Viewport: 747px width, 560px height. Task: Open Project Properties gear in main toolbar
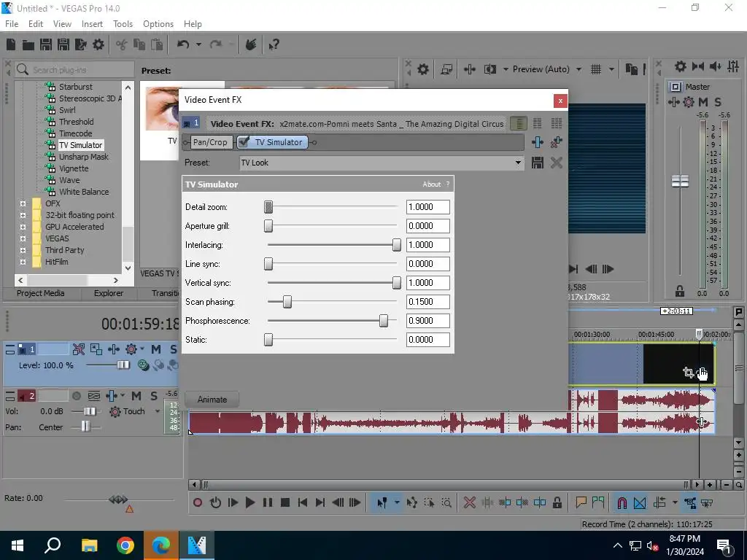(98, 44)
